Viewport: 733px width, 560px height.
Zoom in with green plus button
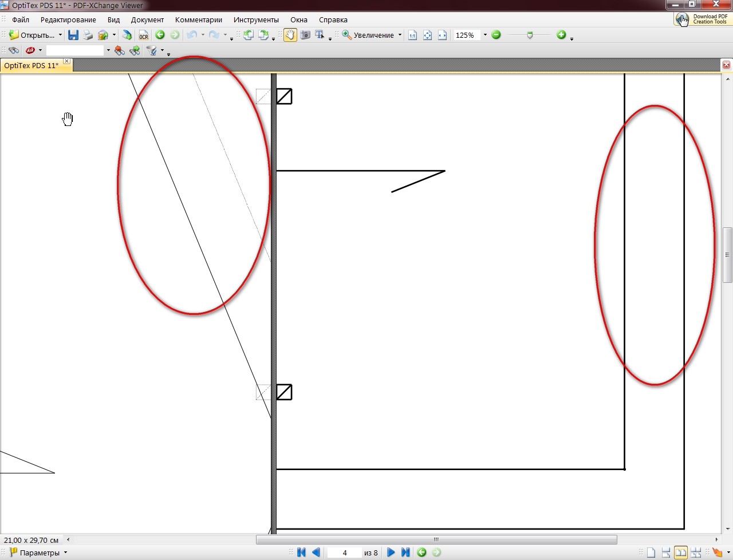pos(561,35)
